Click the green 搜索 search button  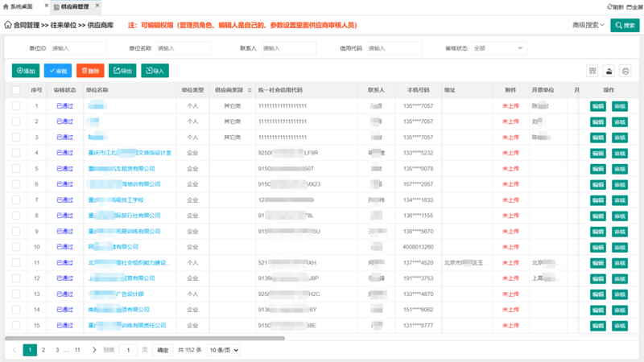(x=625, y=25)
